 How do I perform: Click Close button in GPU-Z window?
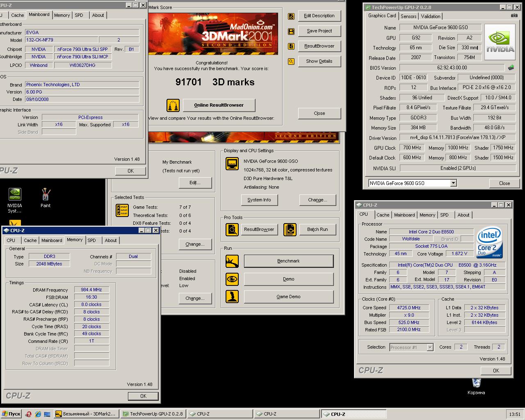click(x=504, y=183)
